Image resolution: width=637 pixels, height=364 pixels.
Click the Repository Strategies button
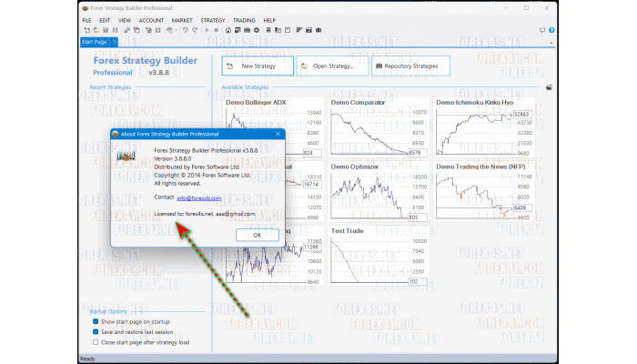click(x=410, y=66)
